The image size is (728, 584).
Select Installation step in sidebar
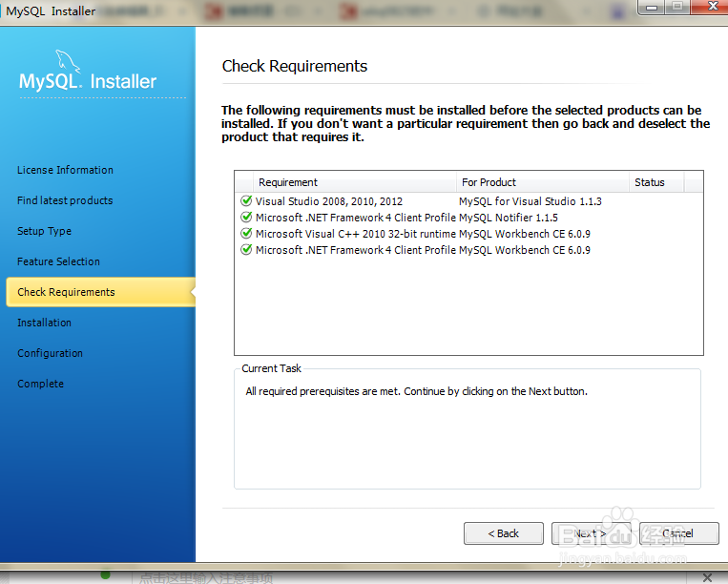tap(44, 323)
